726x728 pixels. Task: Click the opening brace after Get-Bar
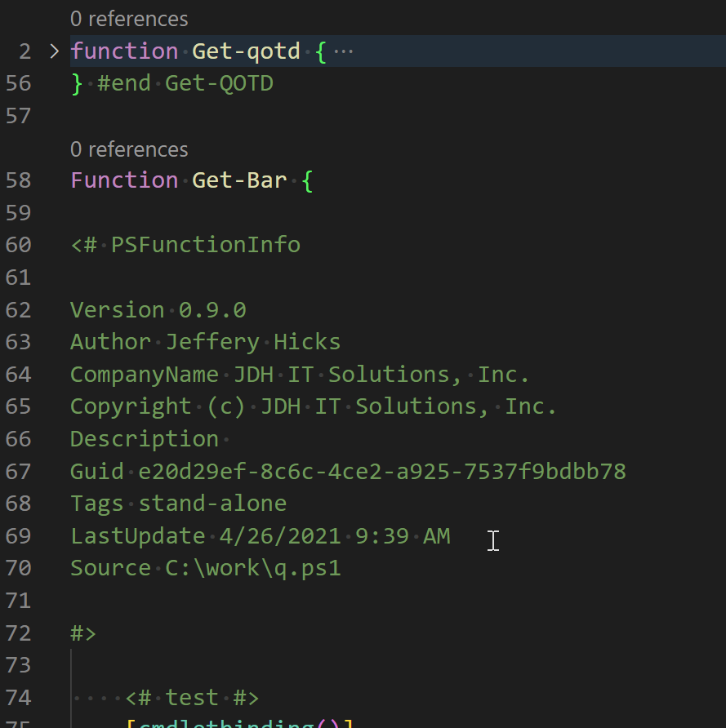click(307, 181)
